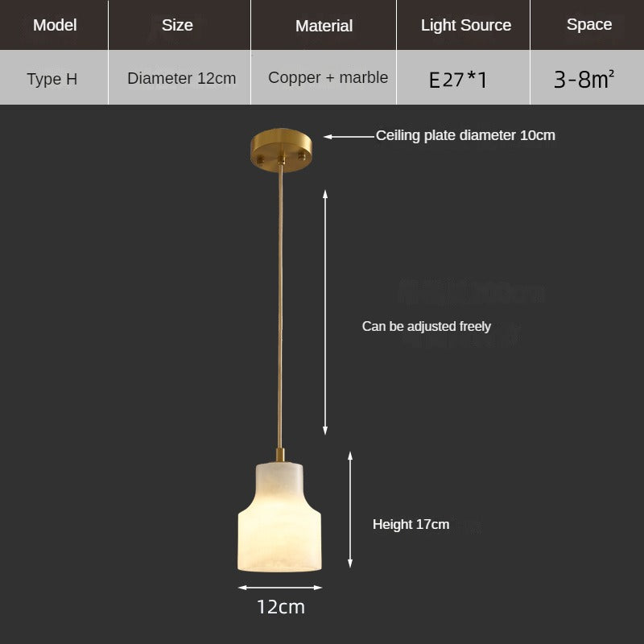Screen dimensions: 644x644
Task: Click the Diameter 12cm value
Action: (180, 77)
